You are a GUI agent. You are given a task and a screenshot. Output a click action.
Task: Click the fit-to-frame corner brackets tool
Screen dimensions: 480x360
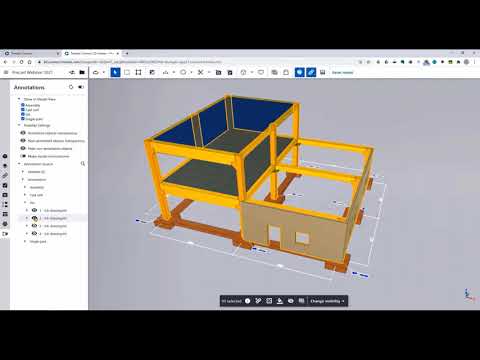pos(138,72)
